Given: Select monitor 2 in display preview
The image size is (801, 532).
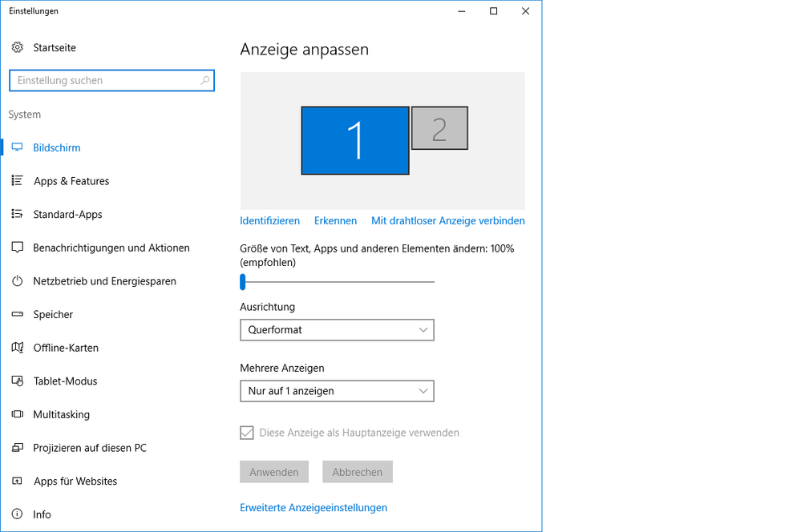Looking at the screenshot, I should (x=439, y=129).
